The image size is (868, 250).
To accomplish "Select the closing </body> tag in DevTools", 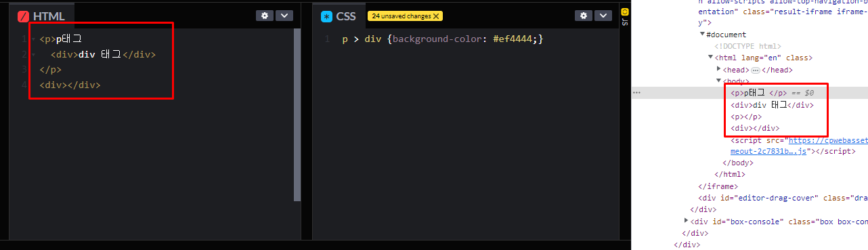I will click(737, 163).
